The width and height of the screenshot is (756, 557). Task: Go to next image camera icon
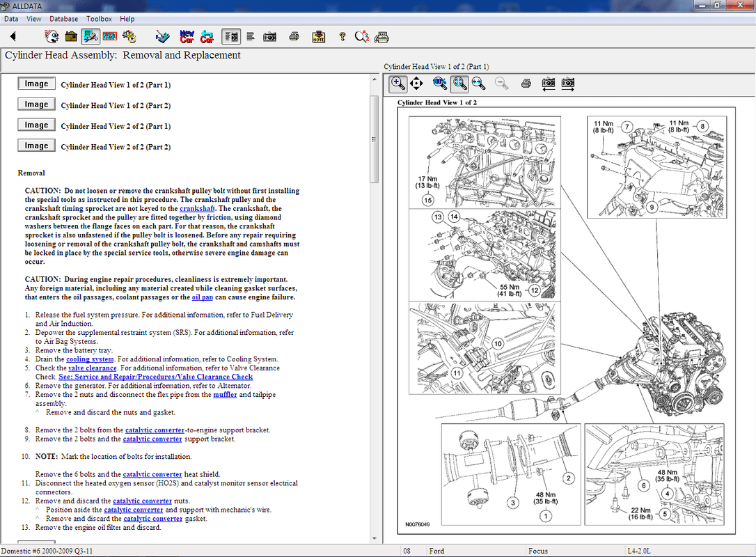coord(568,84)
